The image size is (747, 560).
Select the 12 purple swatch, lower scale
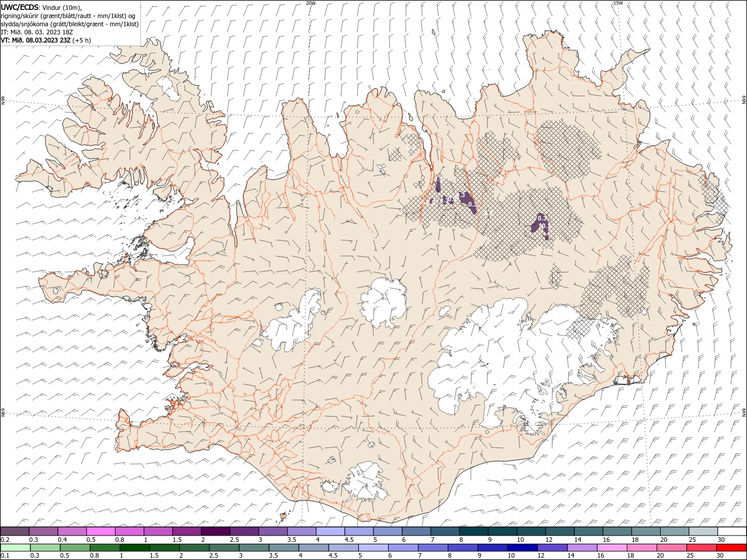[x=552, y=548]
